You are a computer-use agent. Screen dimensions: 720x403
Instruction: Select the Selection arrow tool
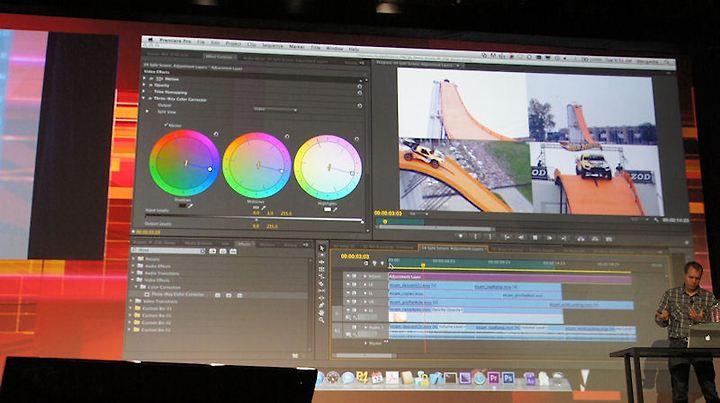point(321,247)
